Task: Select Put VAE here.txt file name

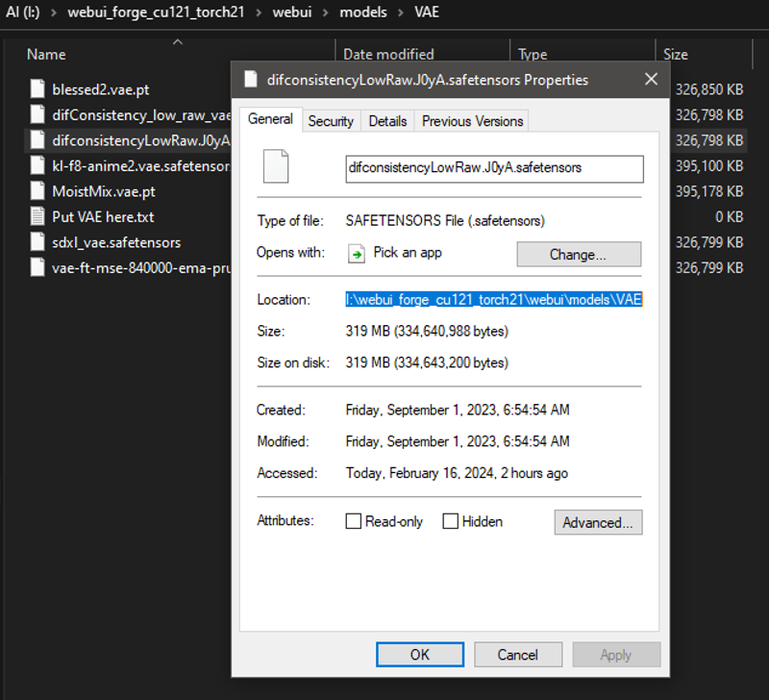Action: point(103,216)
